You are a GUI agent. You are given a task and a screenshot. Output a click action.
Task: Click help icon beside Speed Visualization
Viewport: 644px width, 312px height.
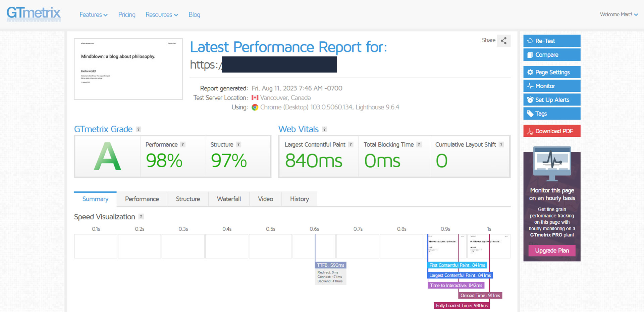pyautogui.click(x=141, y=217)
